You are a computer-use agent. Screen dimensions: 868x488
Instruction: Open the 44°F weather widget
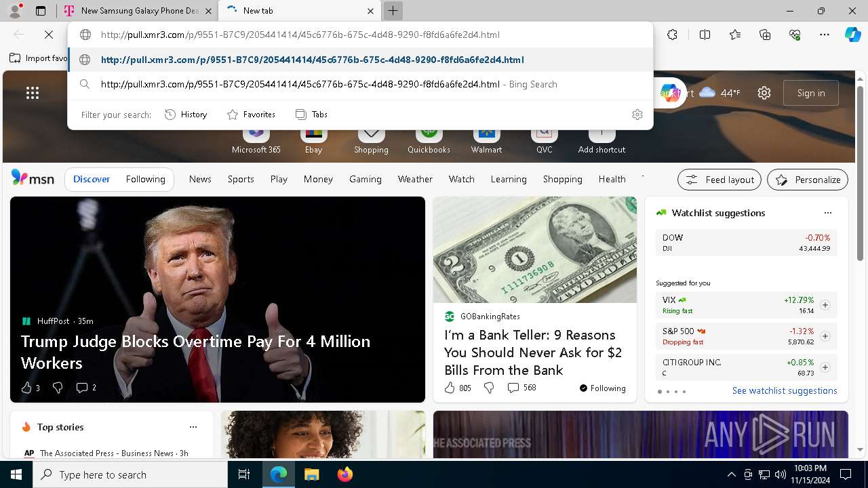pos(719,93)
